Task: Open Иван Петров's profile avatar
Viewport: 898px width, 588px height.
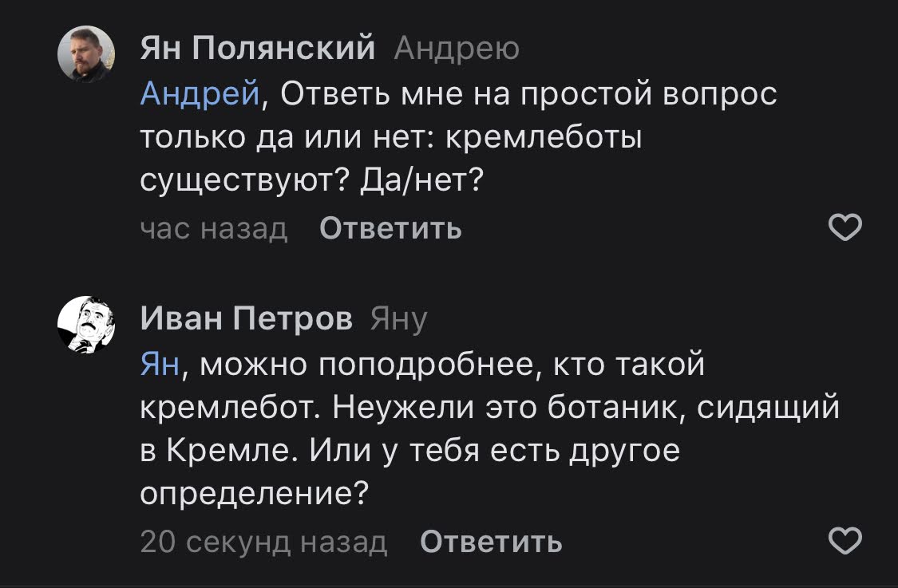Action: pos(86,324)
